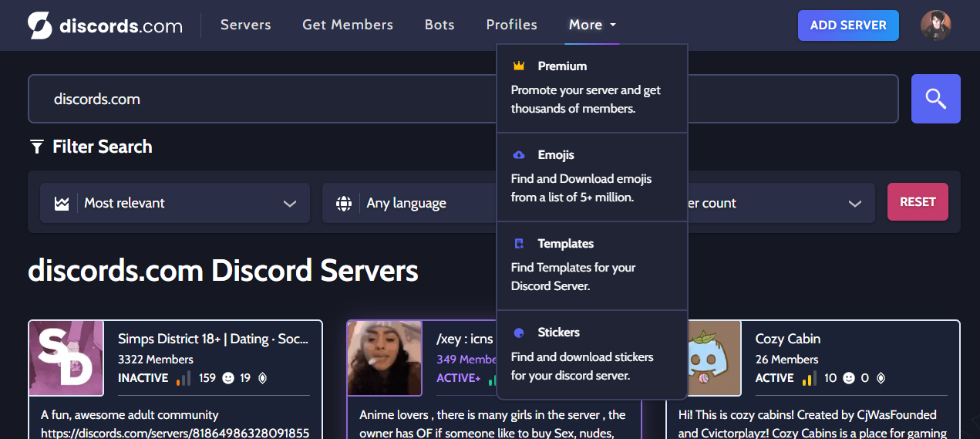
Task: Click the boost gem icon on Cozy Cabin
Action: [x=881, y=378]
